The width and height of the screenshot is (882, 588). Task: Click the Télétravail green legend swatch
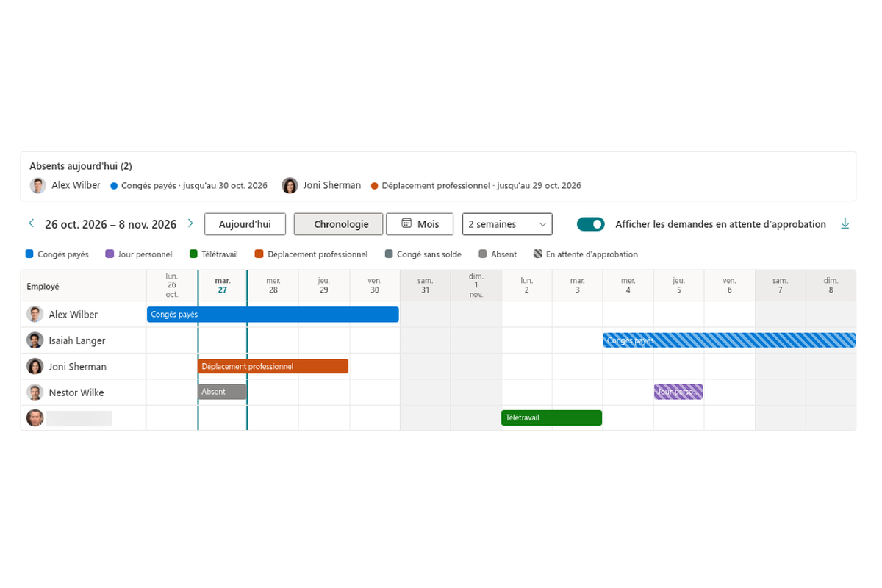[x=193, y=254]
